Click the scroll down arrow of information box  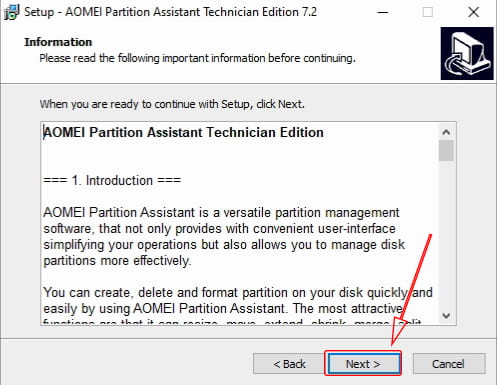pyautogui.click(x=446, y=315)
